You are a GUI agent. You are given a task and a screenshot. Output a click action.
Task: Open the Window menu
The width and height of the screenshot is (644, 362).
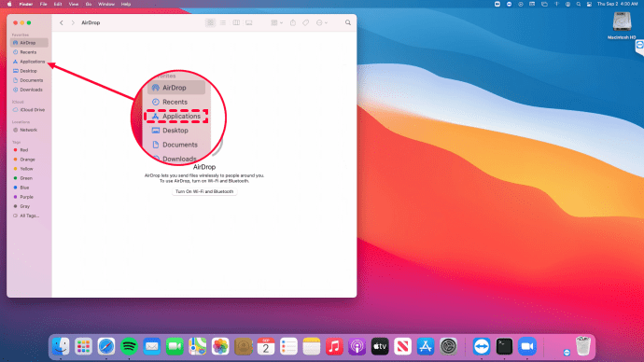(106, 4)
